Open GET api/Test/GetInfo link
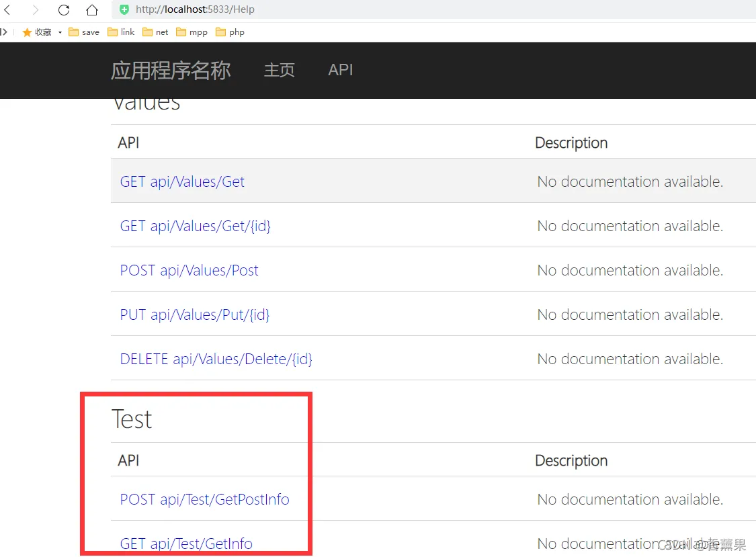The height and width of the screenshot is (557, 756). [186, 544]
